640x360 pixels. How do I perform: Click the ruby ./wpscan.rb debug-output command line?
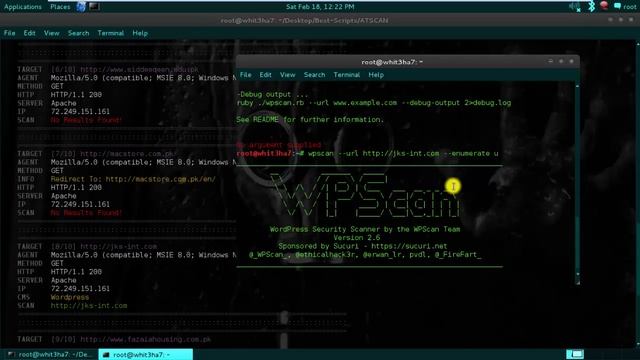pos(373,103)
